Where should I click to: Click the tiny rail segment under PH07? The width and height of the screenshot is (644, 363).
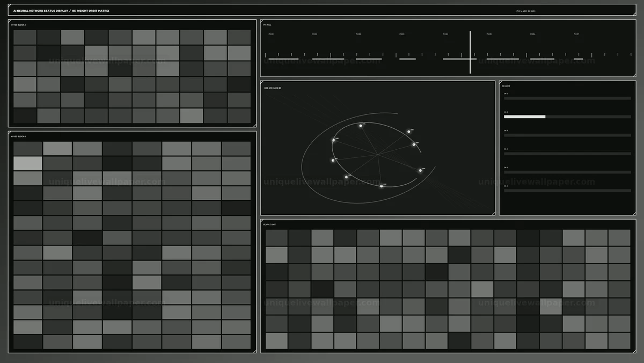pyautogui.click(x=578, y=59)
